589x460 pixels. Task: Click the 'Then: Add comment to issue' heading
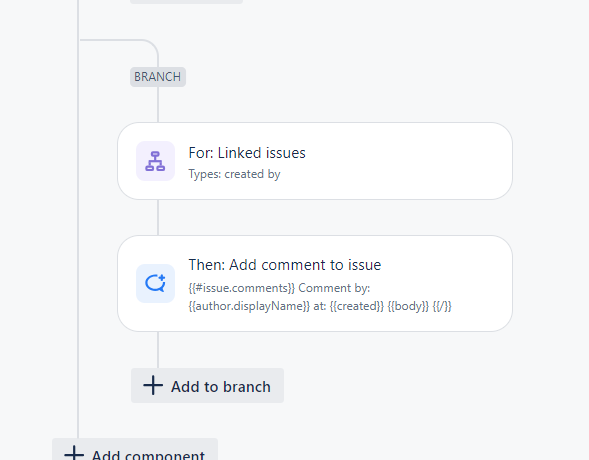point(285,265)
